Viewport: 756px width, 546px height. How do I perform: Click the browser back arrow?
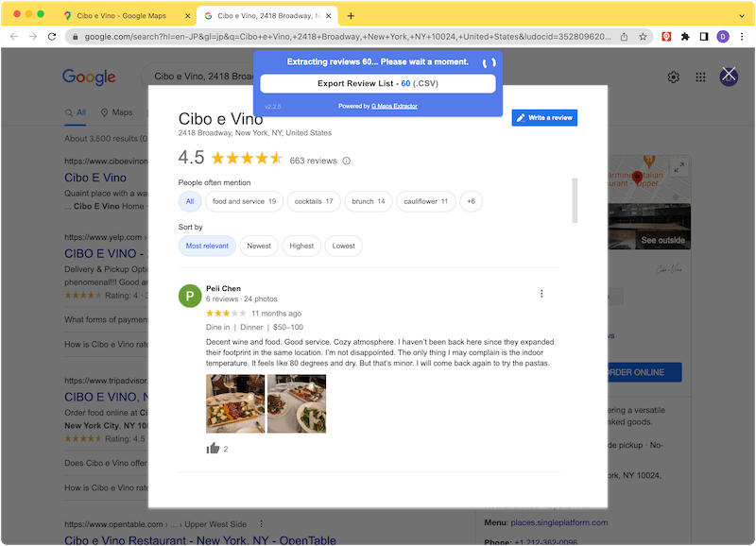coord(14,37)
